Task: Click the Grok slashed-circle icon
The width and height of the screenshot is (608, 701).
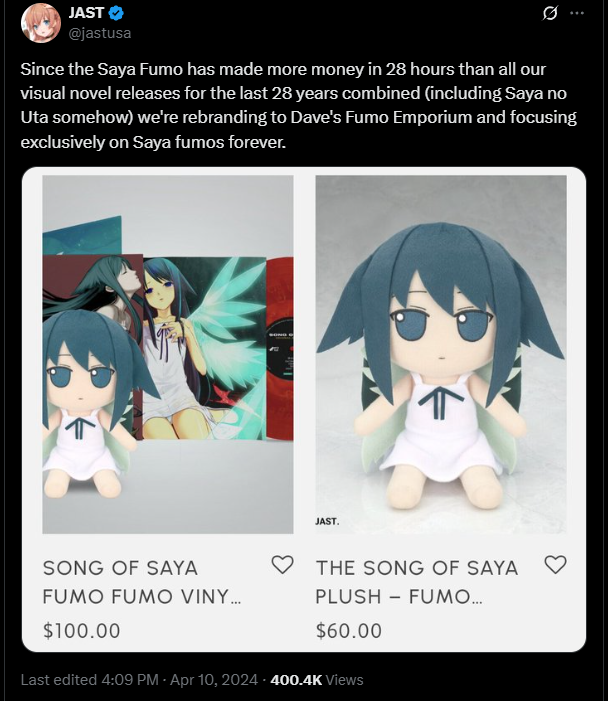Action: pos(549,13)
